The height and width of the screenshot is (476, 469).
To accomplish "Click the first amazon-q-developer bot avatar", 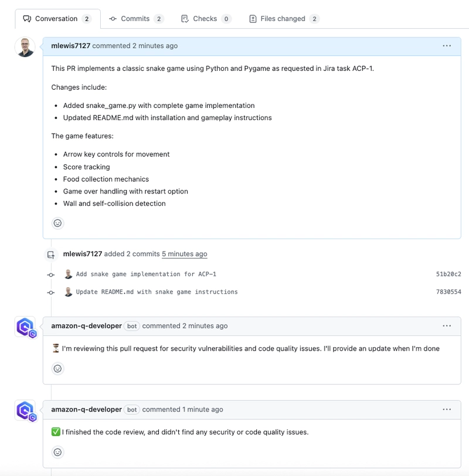I will pos(26,327).
